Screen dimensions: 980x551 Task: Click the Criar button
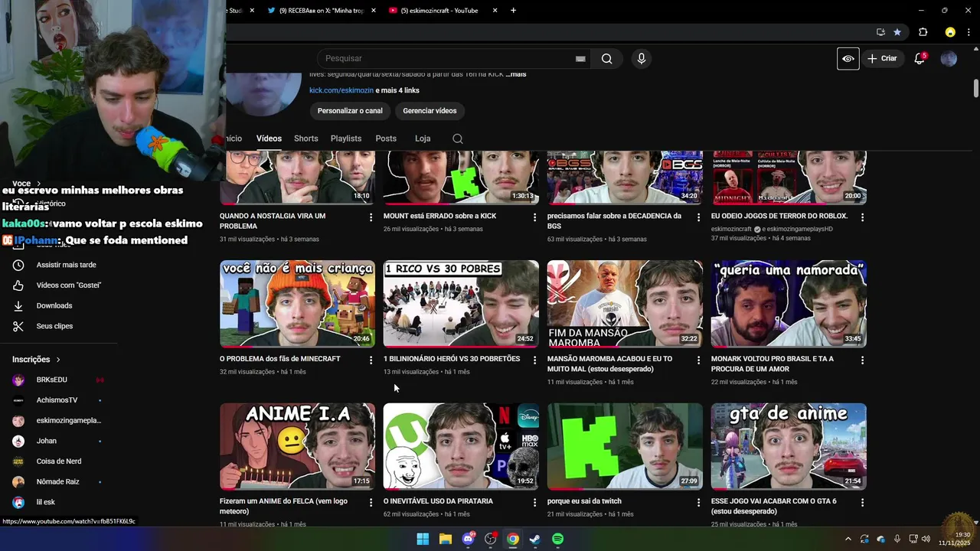click(882, 59)
